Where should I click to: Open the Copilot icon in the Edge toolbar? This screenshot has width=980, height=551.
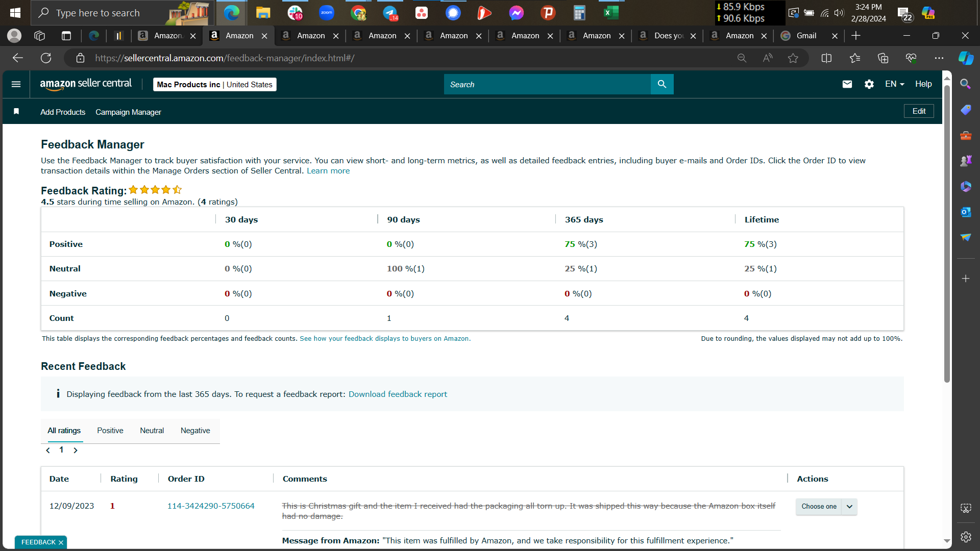(x=966, y=58)
